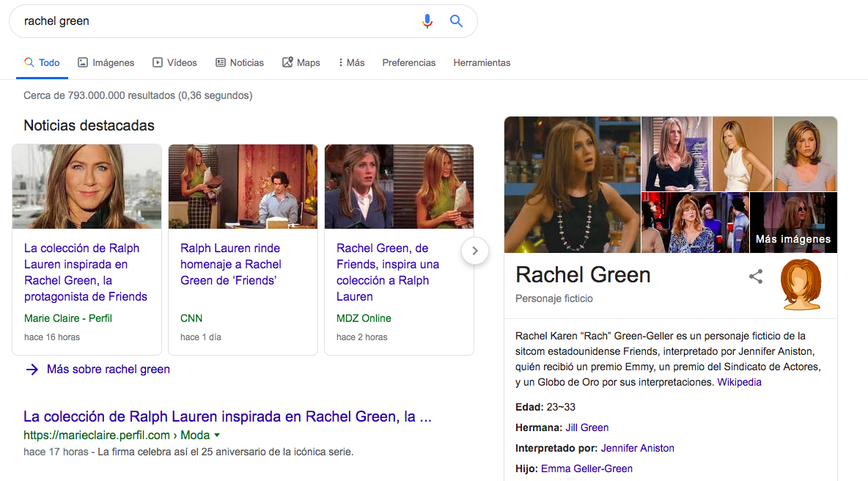This screenshot has width=868, height=481.
Task: Click Más sobre rachel green link
Action: 108,370
